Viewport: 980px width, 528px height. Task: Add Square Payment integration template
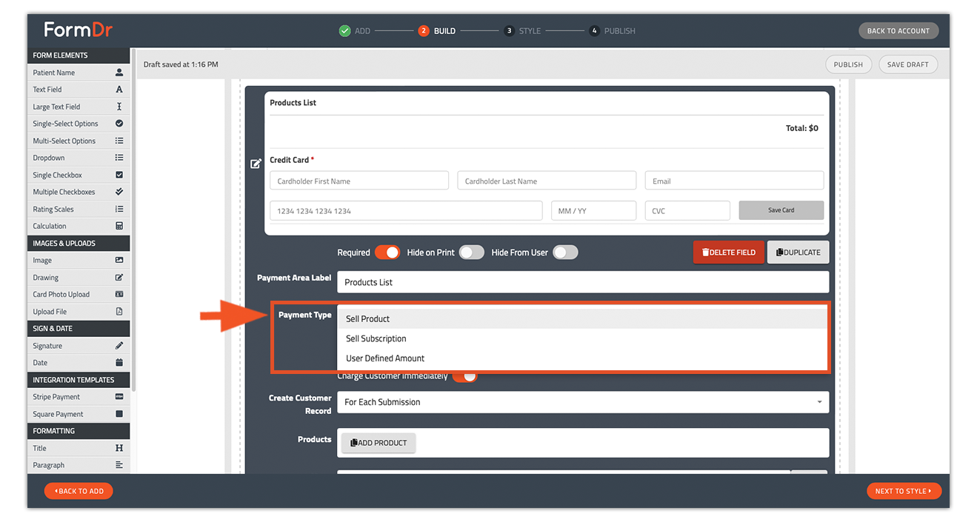pos(79,414)
